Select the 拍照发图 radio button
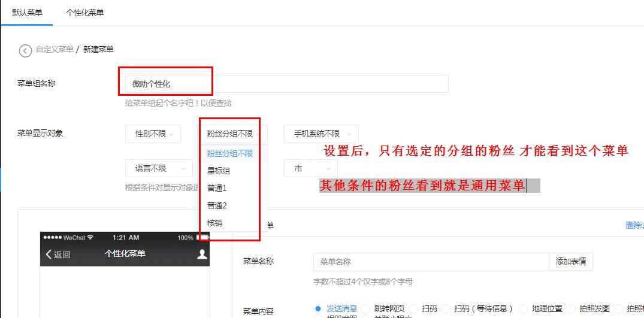 (571, 308)
